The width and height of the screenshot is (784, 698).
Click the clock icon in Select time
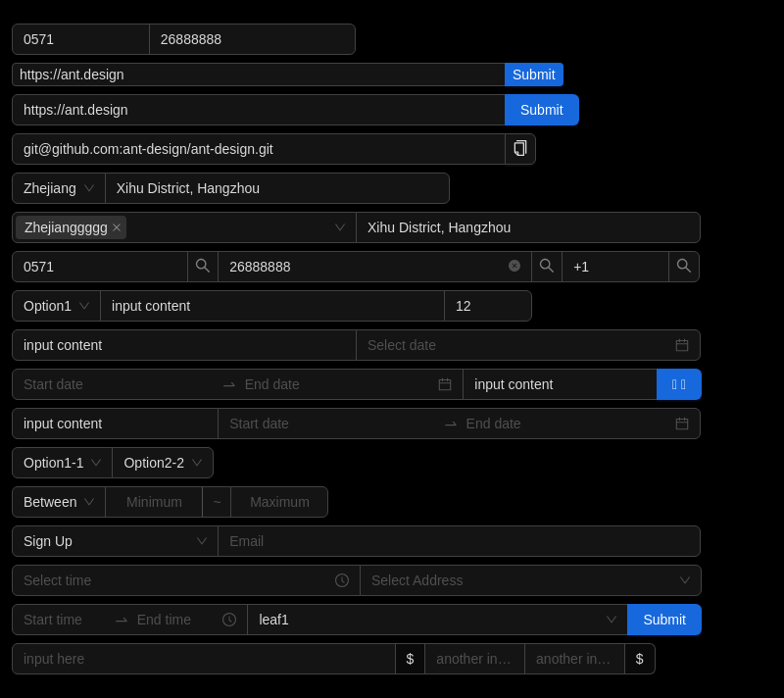[342, 580]
